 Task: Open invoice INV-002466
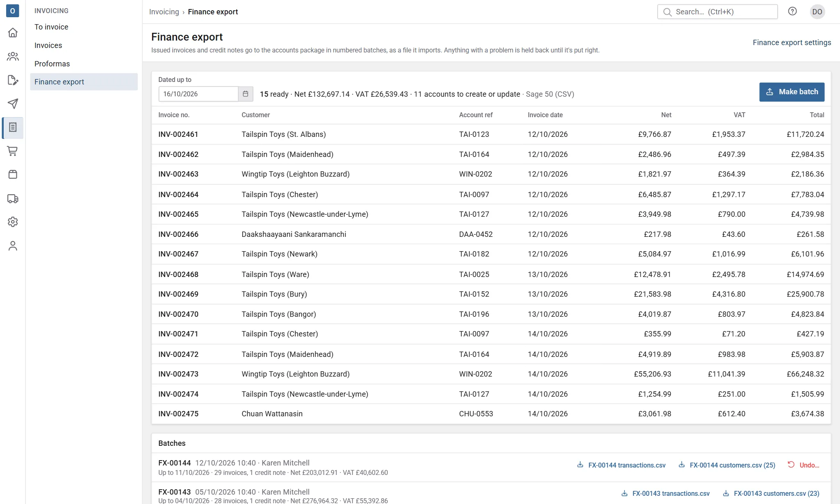click(178, 234)
